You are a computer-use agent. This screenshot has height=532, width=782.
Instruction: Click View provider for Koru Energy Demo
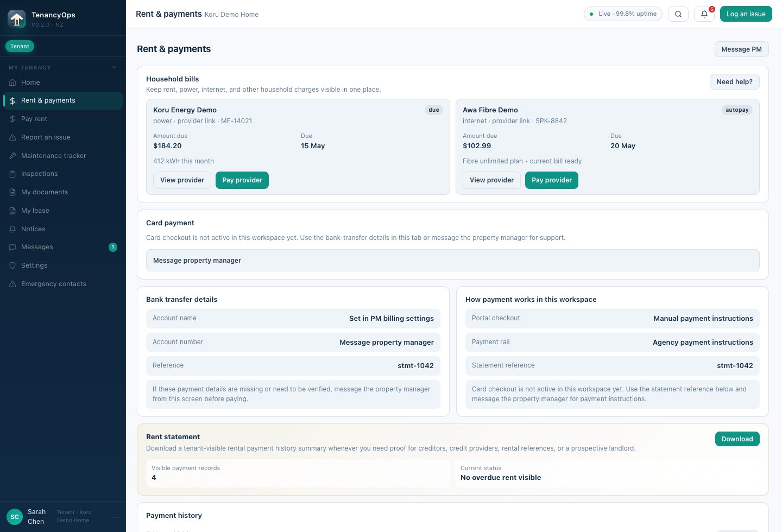point(182,180)
